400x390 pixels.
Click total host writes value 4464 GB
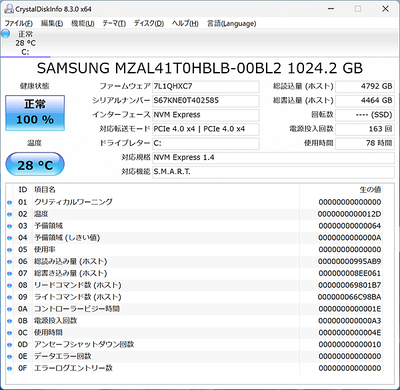365,101
